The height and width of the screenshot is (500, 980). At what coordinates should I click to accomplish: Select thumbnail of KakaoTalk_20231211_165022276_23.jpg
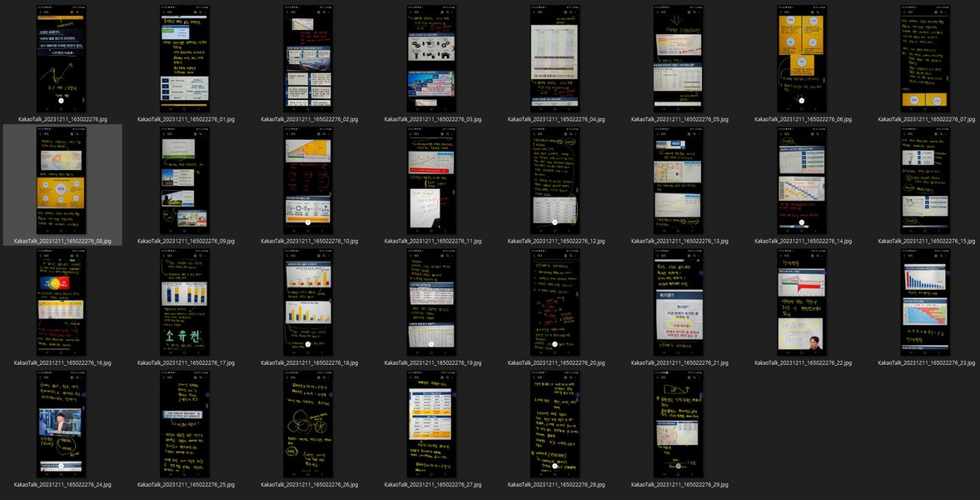click(x=925, y=302)
